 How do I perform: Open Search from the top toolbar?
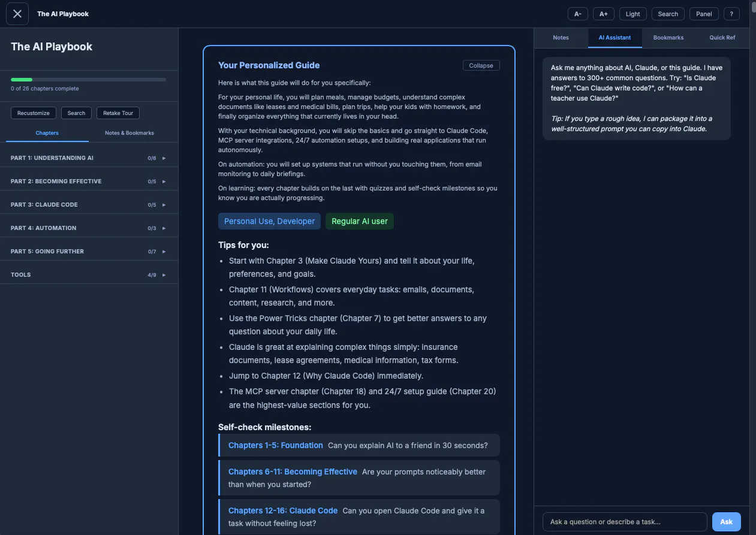tap(668, 14)
